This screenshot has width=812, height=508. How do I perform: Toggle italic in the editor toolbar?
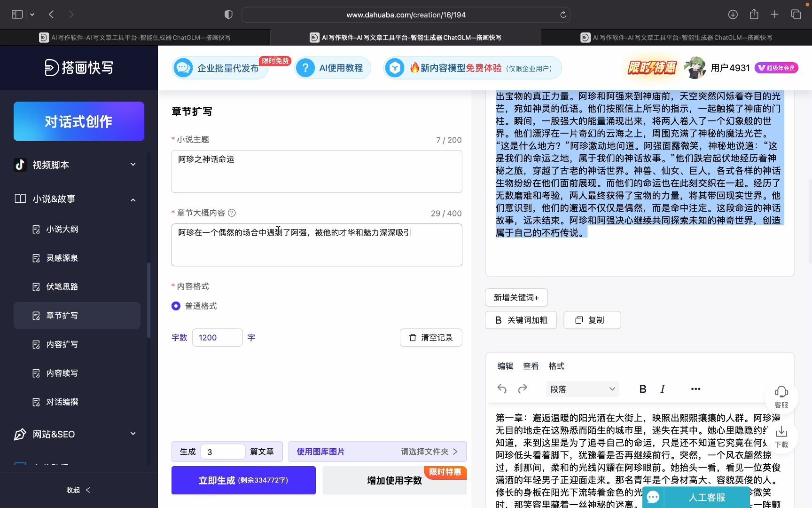click(663, 389)
